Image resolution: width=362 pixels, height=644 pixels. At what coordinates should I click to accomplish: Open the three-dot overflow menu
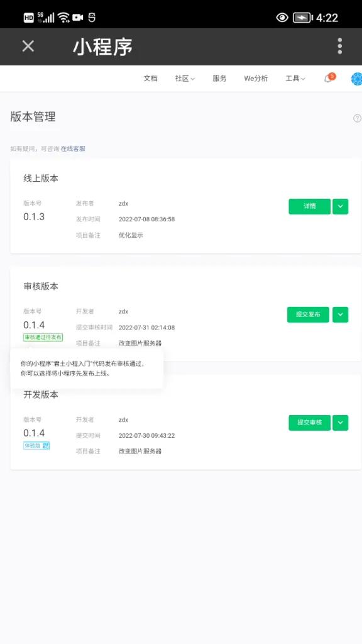(x=339, y=47)
